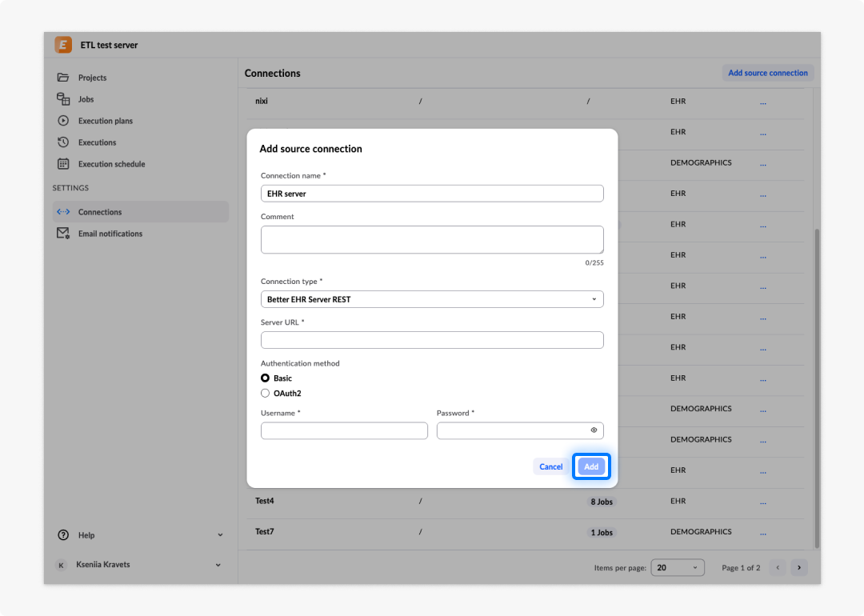Open the Connection type dropdown
This screenshot has width=864, height=616.
(x=432, y=299)
